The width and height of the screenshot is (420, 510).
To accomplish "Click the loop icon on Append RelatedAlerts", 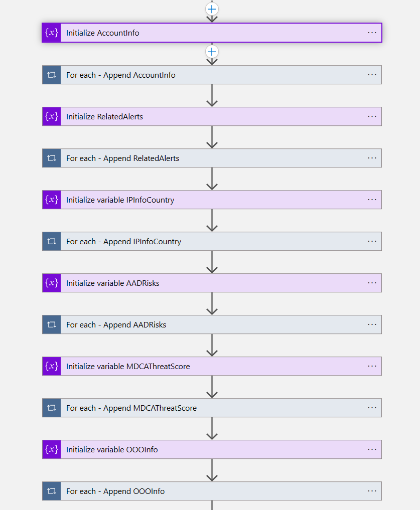I will 52,158.
